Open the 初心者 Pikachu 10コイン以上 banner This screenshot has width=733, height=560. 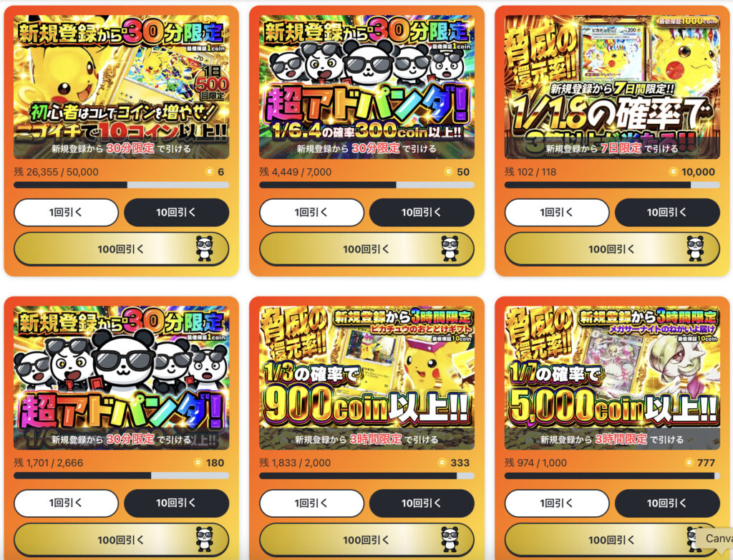121,87
